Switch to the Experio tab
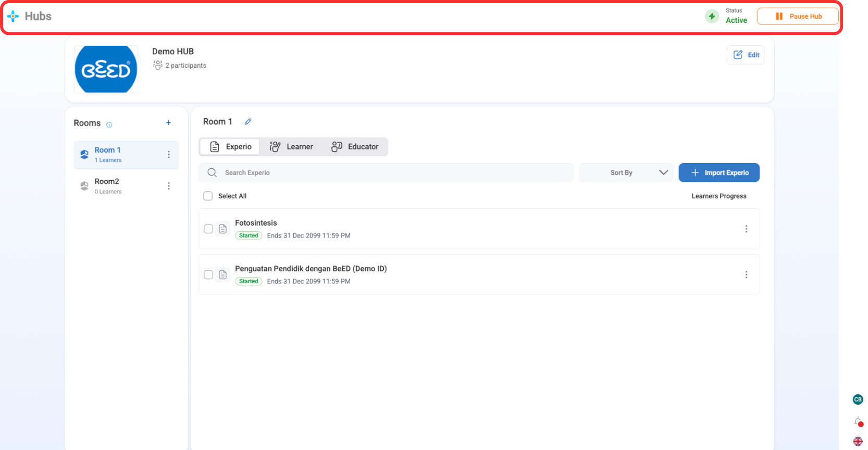The width and height of the screenshot is (868, 450). [230, 147]
